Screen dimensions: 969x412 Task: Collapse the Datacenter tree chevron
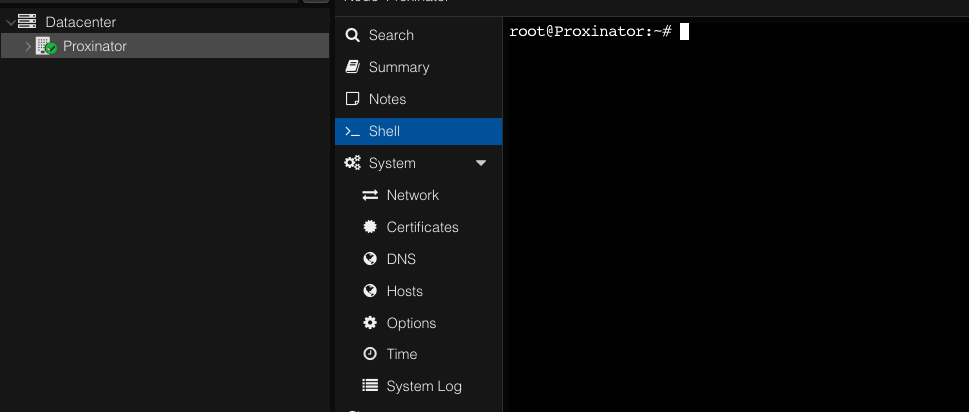click(10, 22)
